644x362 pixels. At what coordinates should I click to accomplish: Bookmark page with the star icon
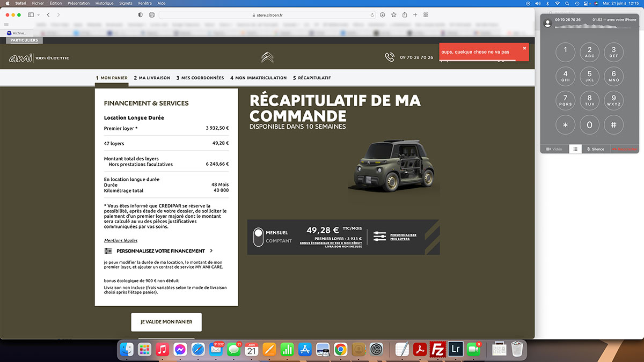coord(394,15)
